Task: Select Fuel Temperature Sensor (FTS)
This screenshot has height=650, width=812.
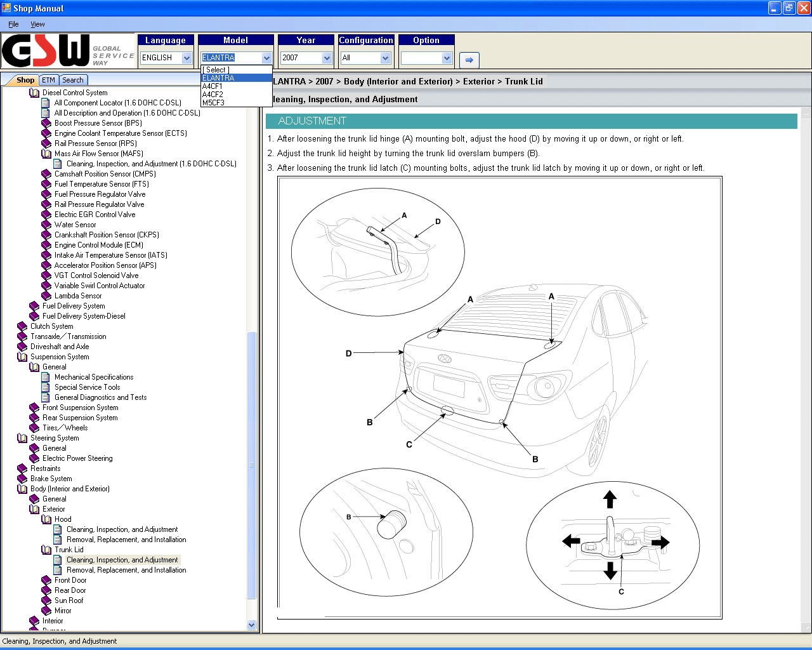Action: [x=101, y=184]
